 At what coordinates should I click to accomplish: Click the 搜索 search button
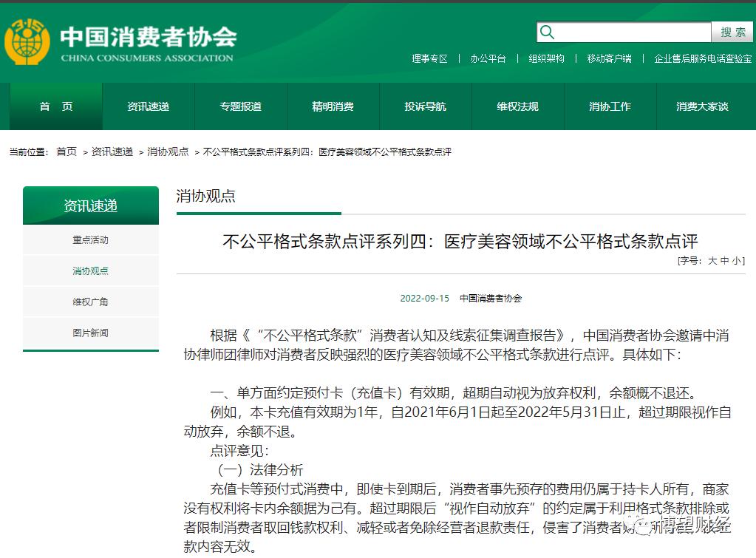732,32
